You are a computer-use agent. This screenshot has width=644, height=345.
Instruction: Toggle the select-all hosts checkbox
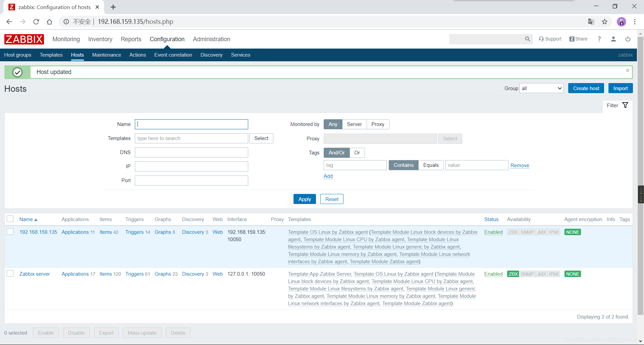tap(10, 219)
